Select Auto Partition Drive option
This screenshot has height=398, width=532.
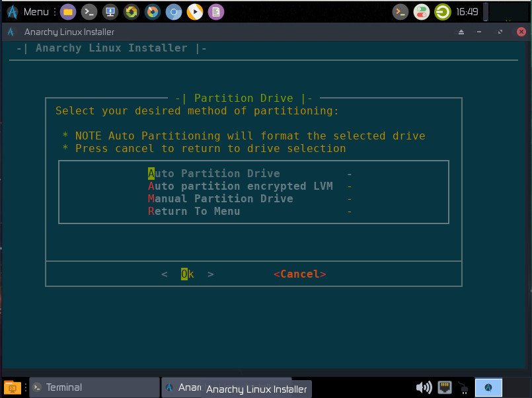(213, 173)
